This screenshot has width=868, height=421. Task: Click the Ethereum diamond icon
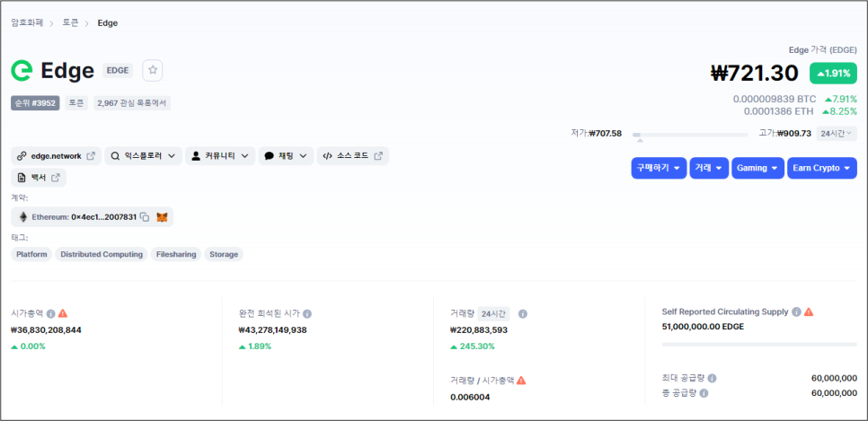click(x=23, y=217)
